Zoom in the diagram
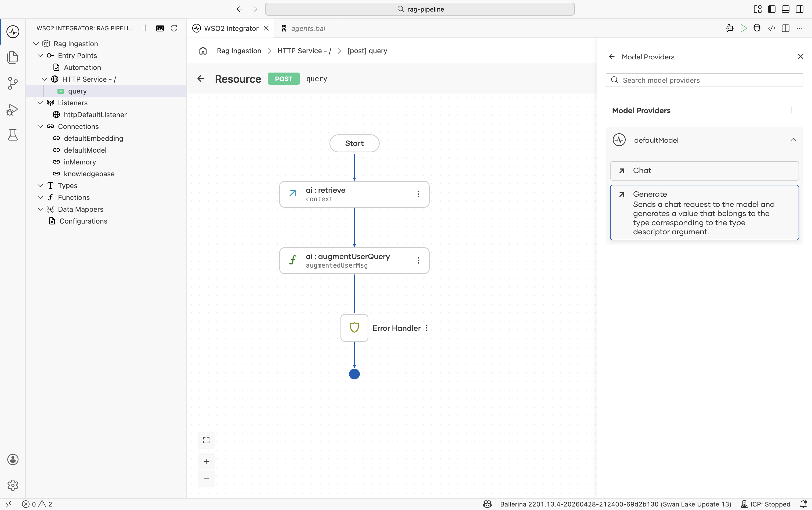Viewport: 812px width, 510px height. (x=206, y=461)
